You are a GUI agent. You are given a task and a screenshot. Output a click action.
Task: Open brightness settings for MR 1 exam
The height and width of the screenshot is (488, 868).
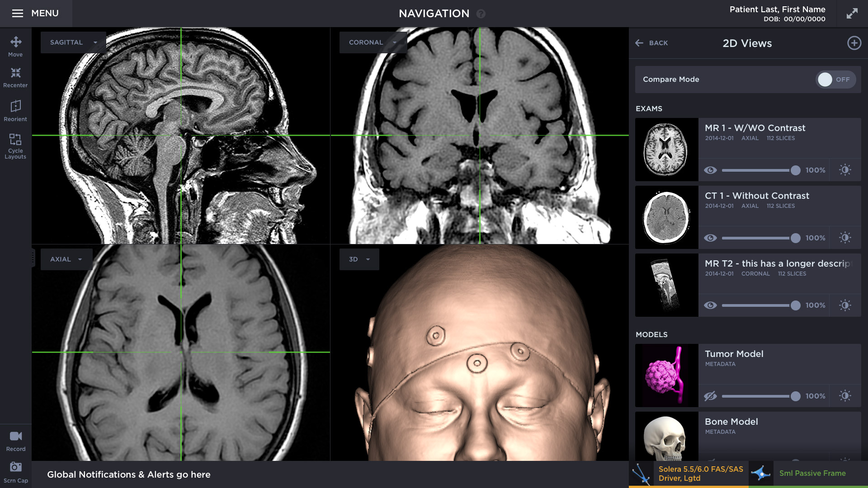coord(845,170)
